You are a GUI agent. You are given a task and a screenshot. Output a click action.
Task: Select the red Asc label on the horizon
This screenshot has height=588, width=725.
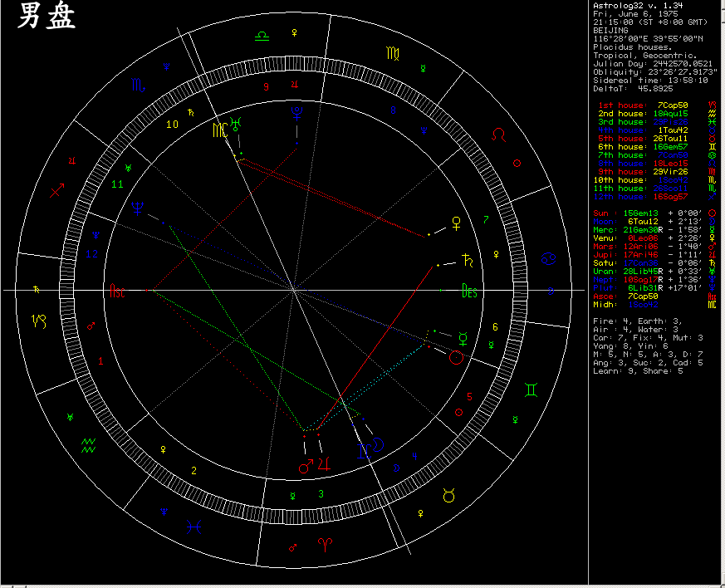pos(117,291)
